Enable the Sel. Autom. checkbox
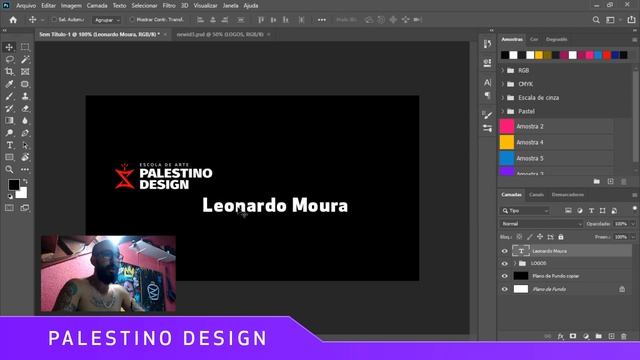Image resolution: width=640 pixels, height=360 pixels. click(x=54, y=20)
